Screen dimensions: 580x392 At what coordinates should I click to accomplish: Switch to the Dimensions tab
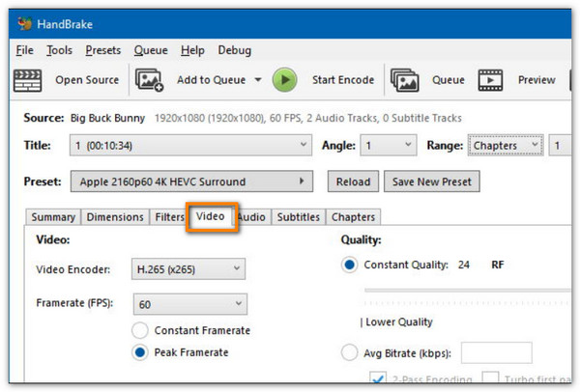(115, 217)
